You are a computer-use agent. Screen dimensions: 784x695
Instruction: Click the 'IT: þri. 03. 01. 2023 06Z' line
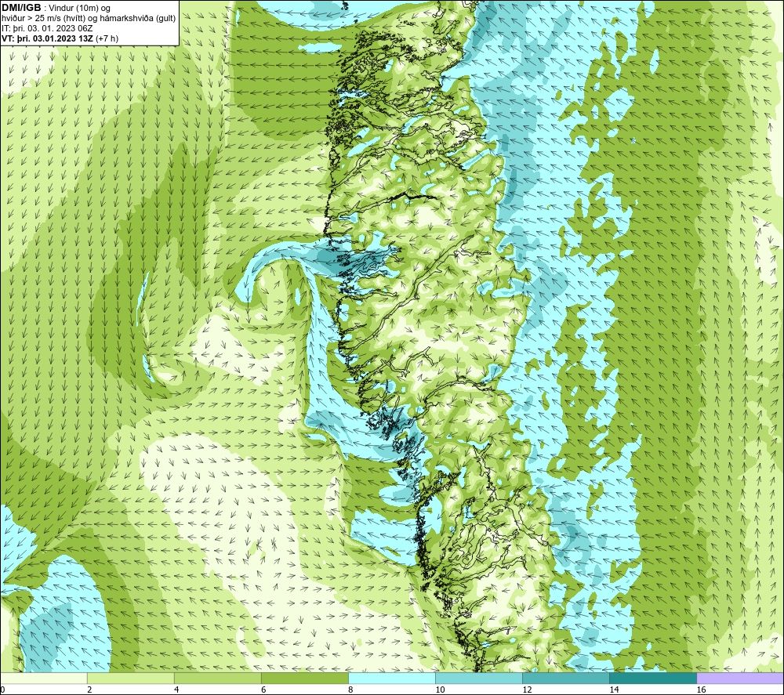click(x=47, y=28)
